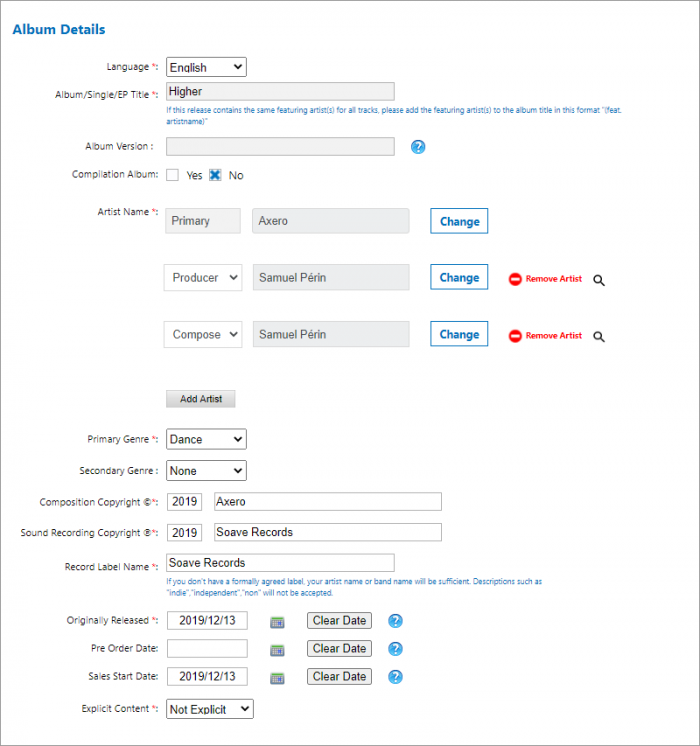Toggle the No checkbox for Compilation Album
The image size is (700, 746).
pyautogui.click(x=215, y=175)
